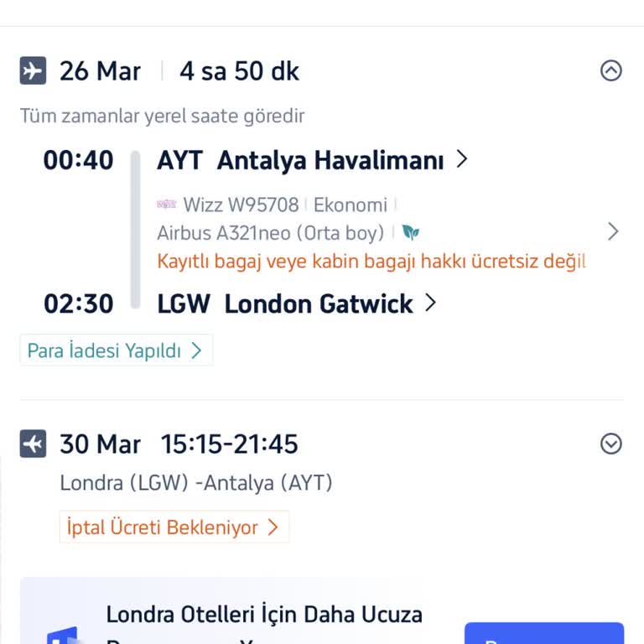
Task: Select the Wizz W95708 flight number
Action: (241, 205)
